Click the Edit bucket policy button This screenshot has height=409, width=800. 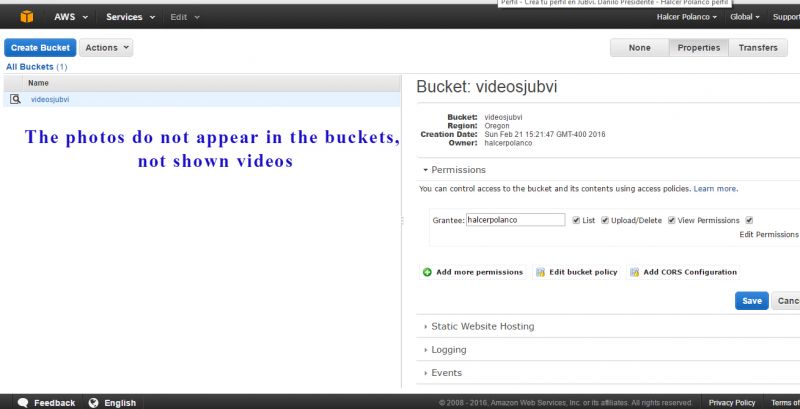click(578, 272)
